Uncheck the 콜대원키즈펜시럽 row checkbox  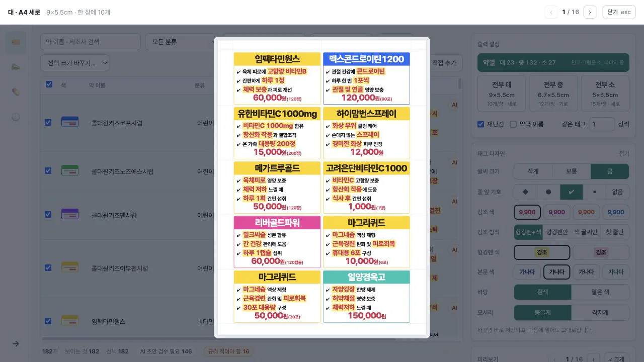pos(48,214)
